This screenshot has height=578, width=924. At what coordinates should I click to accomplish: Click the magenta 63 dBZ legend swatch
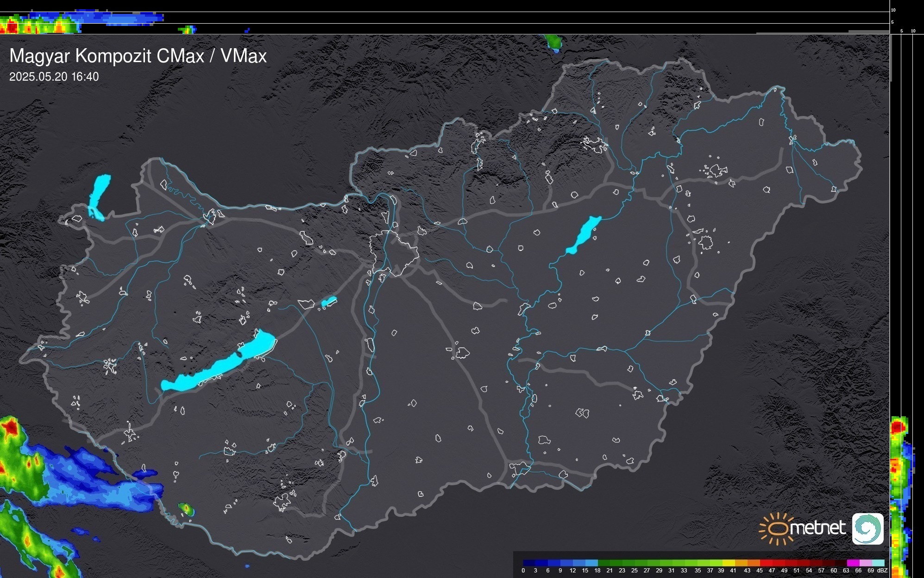[852, 563]
